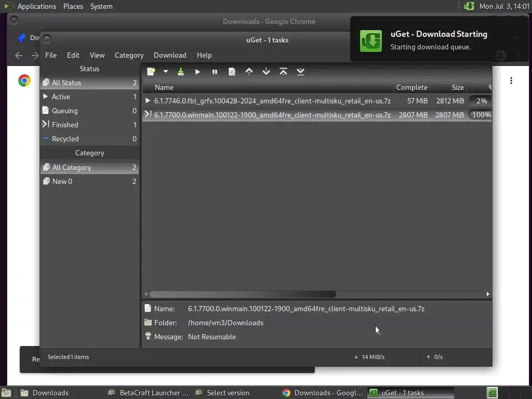Open the System menu
Screen dimensions: 532x399
coord(101,6)
